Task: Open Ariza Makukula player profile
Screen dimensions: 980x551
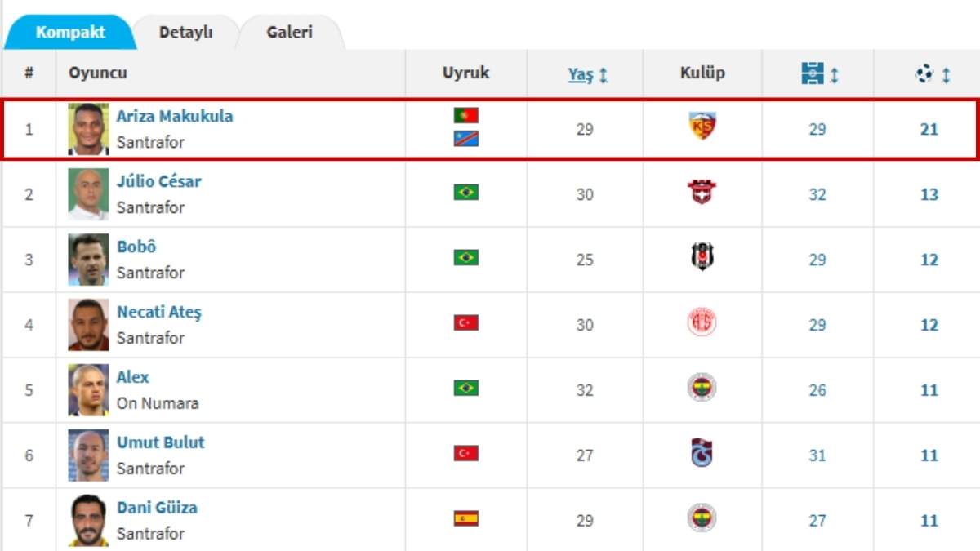Action: pyautogui.click(x=175, y=116)
